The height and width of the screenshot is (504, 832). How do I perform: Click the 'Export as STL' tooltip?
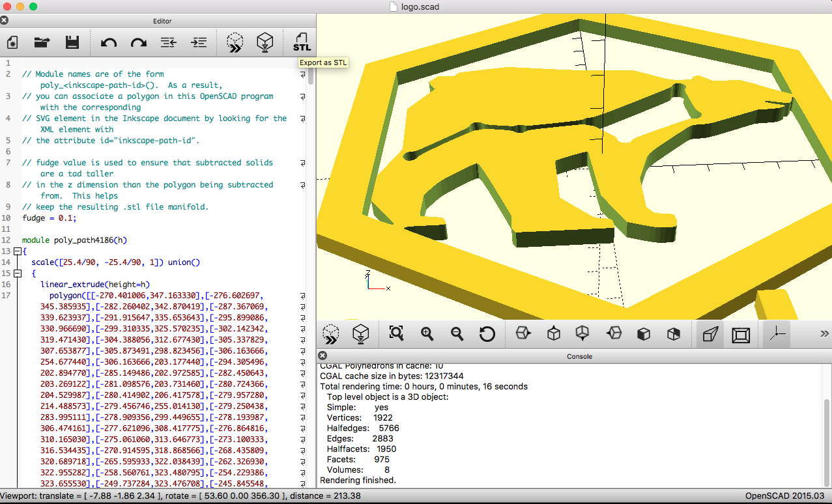point(323,63)
